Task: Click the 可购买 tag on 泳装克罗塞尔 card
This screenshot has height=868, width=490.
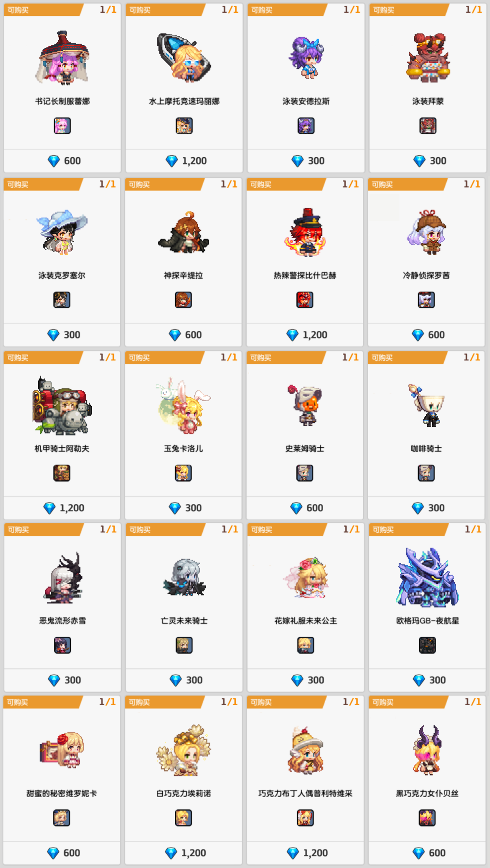Action: (18, 185)
